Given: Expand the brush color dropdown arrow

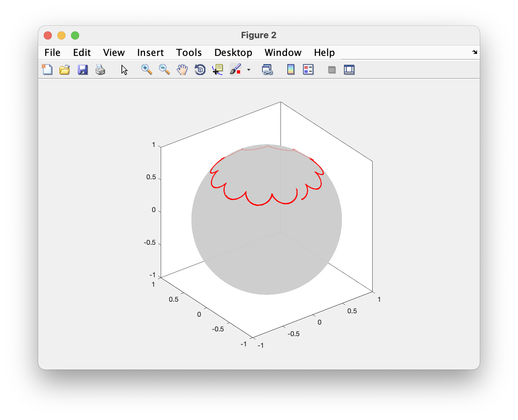Looking at the screenshot, I should click(249, 70).
